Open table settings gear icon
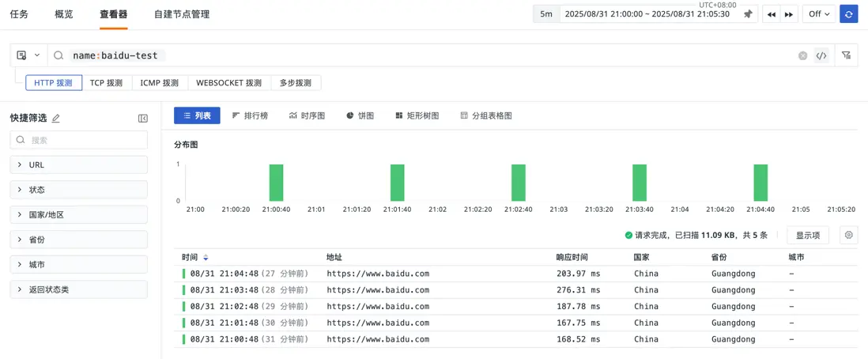Screen dimensions: 868x359 click(x=848, y=235)
